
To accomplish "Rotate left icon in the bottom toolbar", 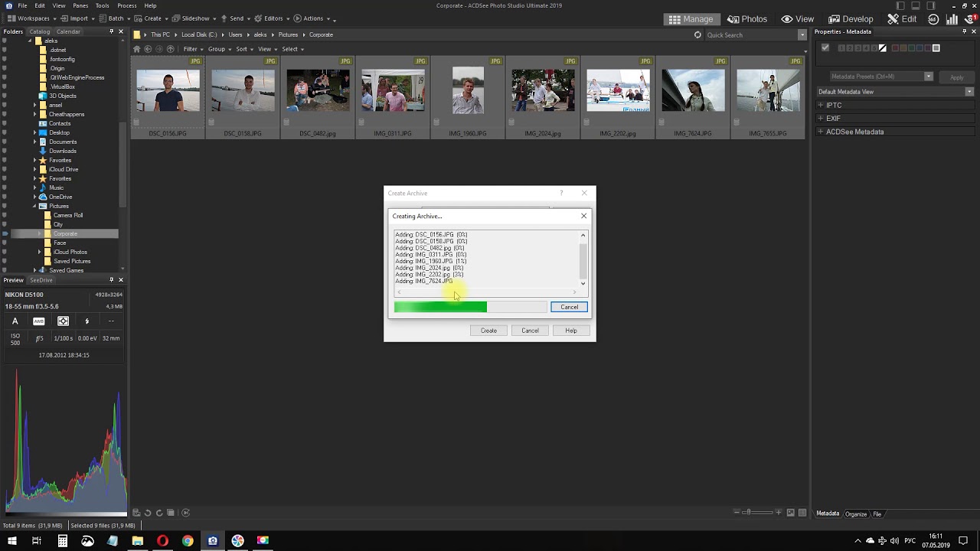I will 148,513.
